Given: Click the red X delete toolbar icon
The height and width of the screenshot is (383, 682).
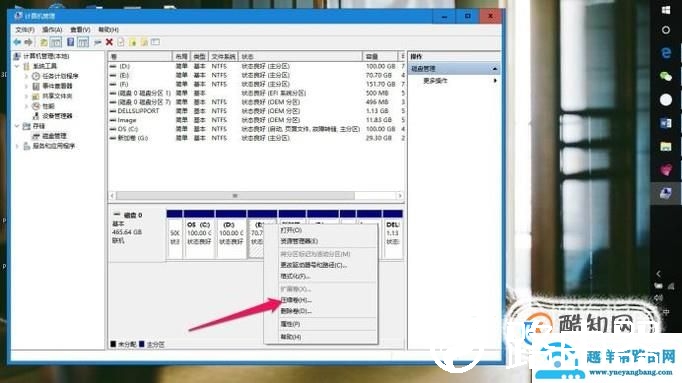Looking at the screenshot, I should (x=109, y=42).
